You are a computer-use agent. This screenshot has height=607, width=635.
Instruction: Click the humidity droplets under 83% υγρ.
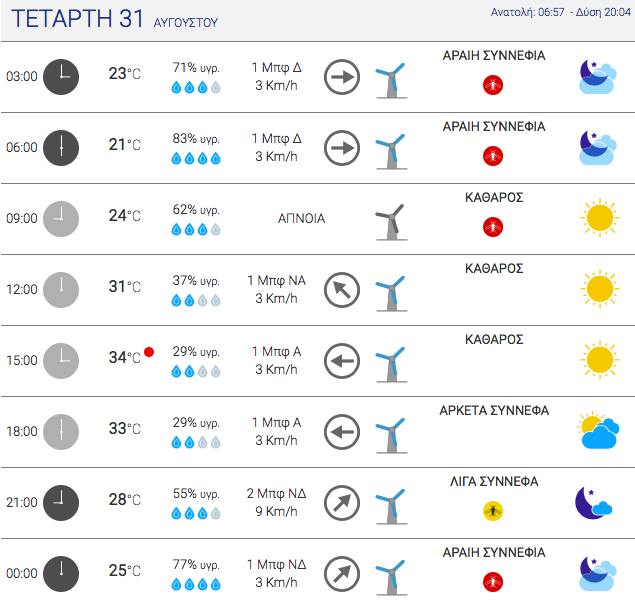click(x=196, y=158)
